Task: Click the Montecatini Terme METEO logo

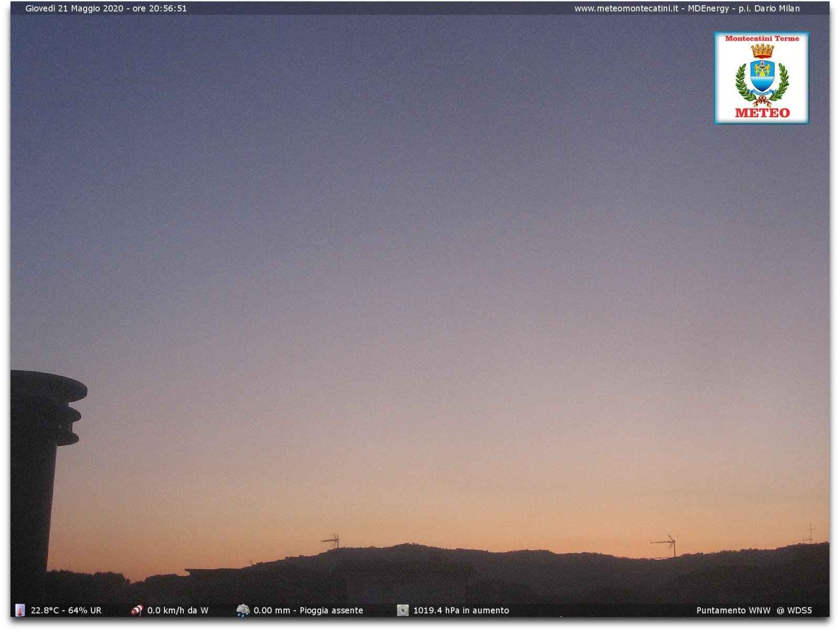Action: pos(761,78)
